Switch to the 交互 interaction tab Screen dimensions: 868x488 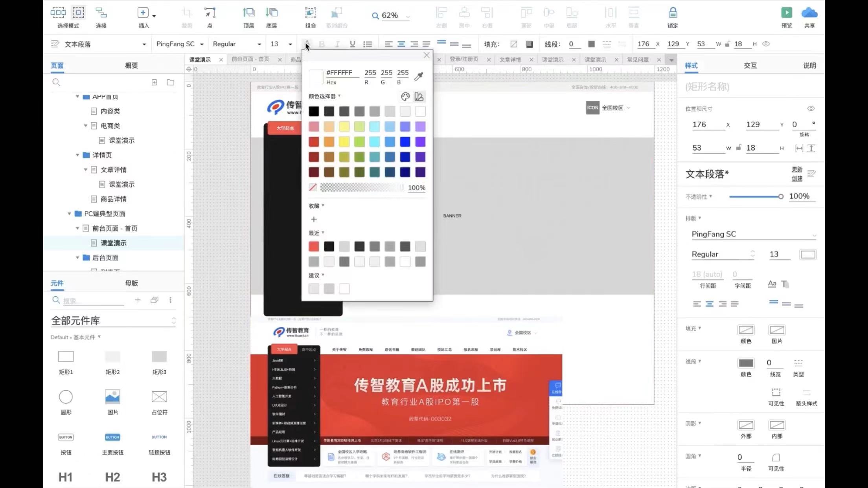750,66
